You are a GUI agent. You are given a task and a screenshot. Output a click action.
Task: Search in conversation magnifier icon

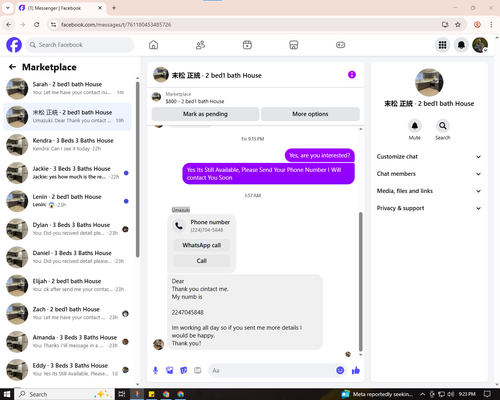[x=443, y=126]
